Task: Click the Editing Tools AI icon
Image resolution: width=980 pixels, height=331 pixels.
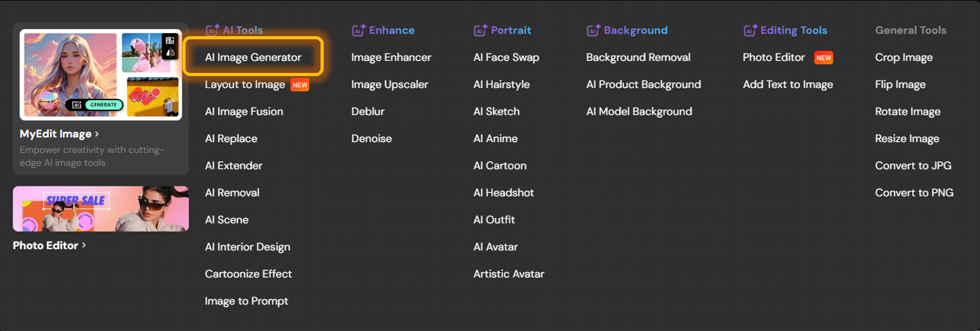Action: (749, 30)
